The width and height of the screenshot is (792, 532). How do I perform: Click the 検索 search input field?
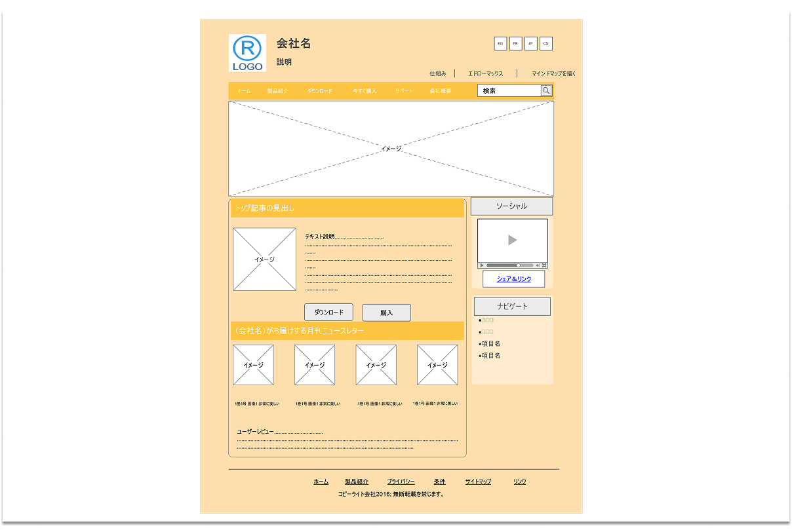pos(509,91)
